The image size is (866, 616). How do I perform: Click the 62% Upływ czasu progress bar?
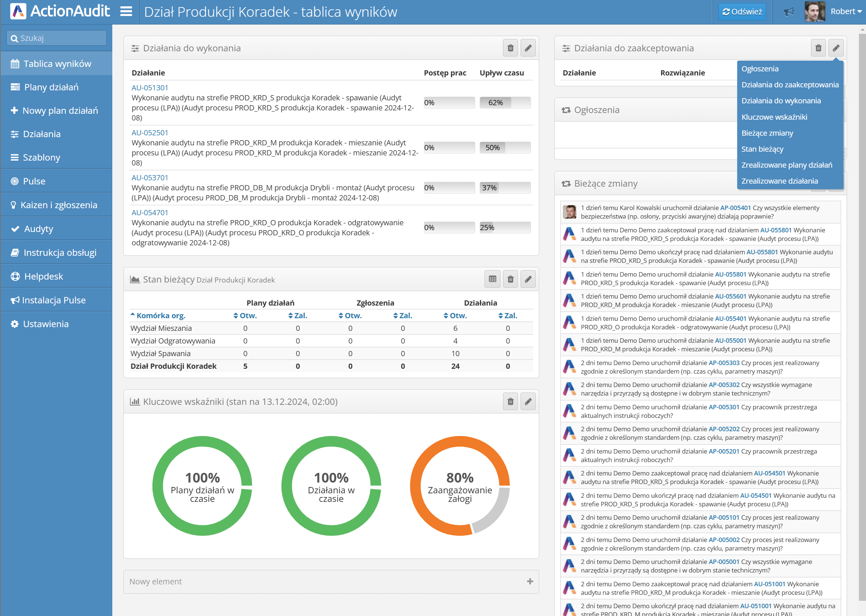(x=505, y=103)
